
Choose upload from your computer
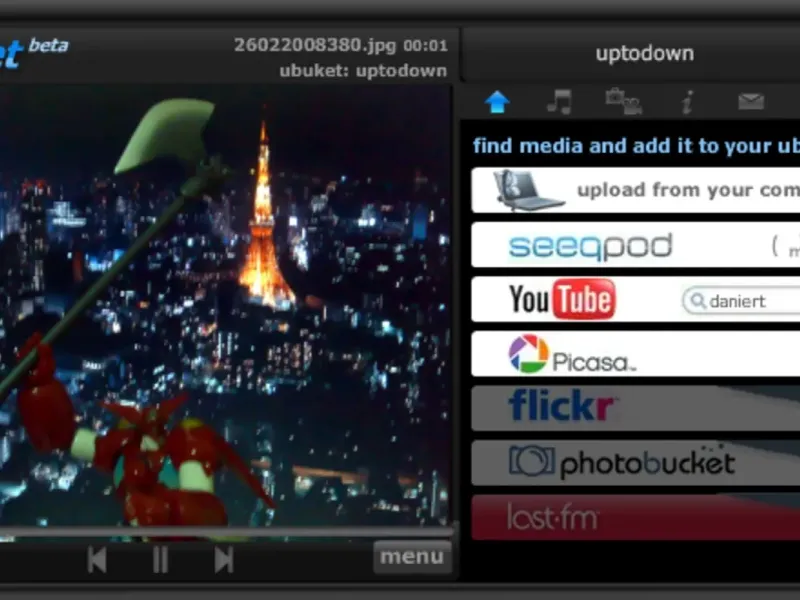coord(636,190)
